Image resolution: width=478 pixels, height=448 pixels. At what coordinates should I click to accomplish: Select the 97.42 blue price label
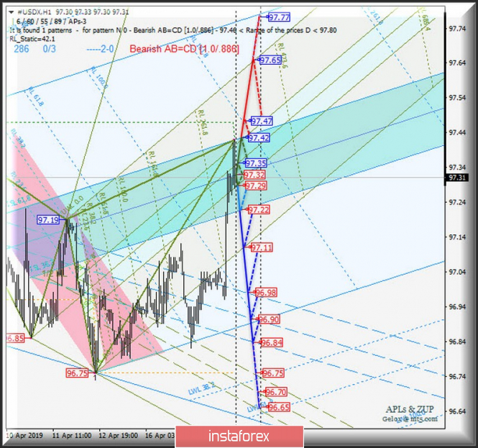click(x=259, y=138)
